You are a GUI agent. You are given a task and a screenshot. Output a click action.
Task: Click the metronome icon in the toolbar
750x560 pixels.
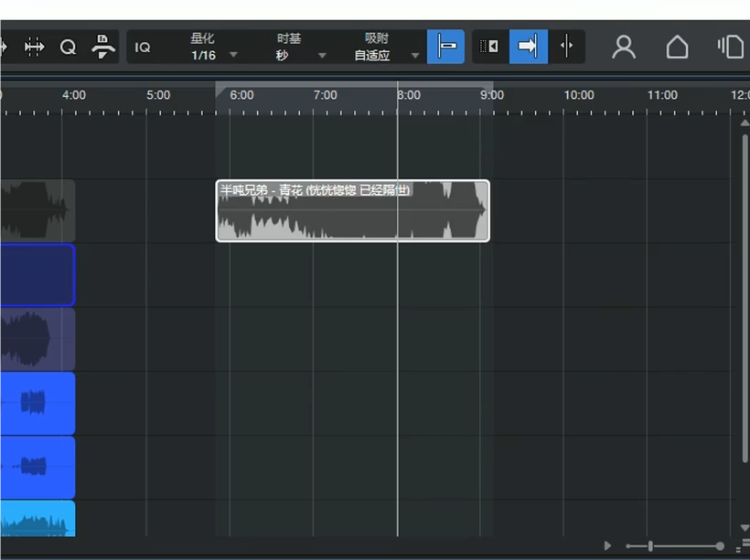click(103, 47)
